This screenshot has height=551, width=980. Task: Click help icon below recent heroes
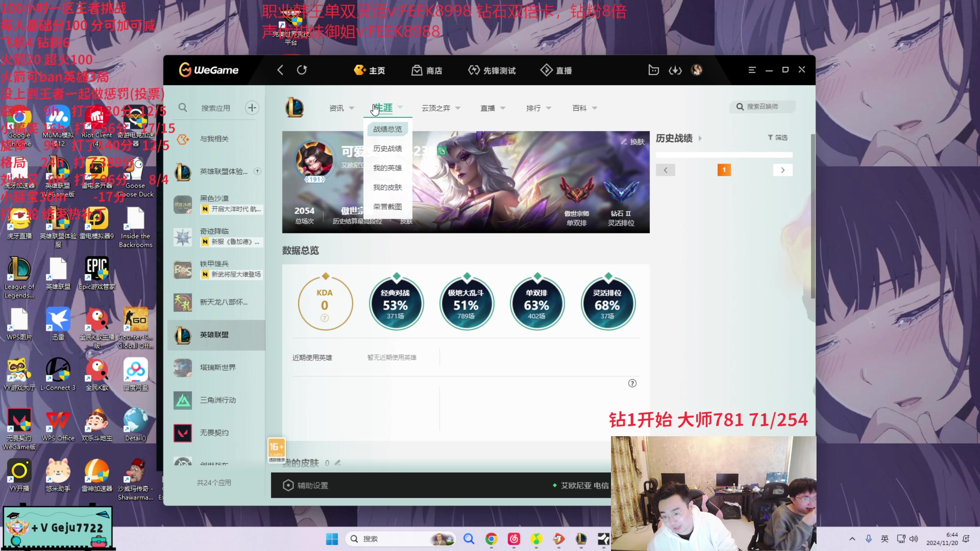tap(632, 383)
